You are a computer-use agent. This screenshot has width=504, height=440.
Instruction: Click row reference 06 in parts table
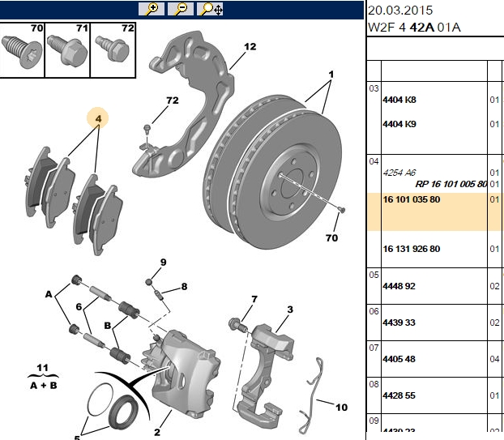tap(374, 311)
